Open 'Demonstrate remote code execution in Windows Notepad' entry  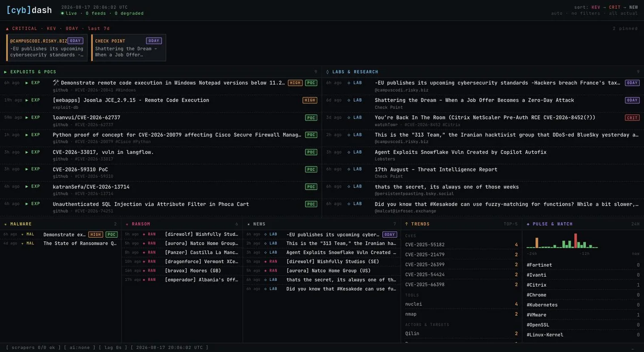coord(161,86)
